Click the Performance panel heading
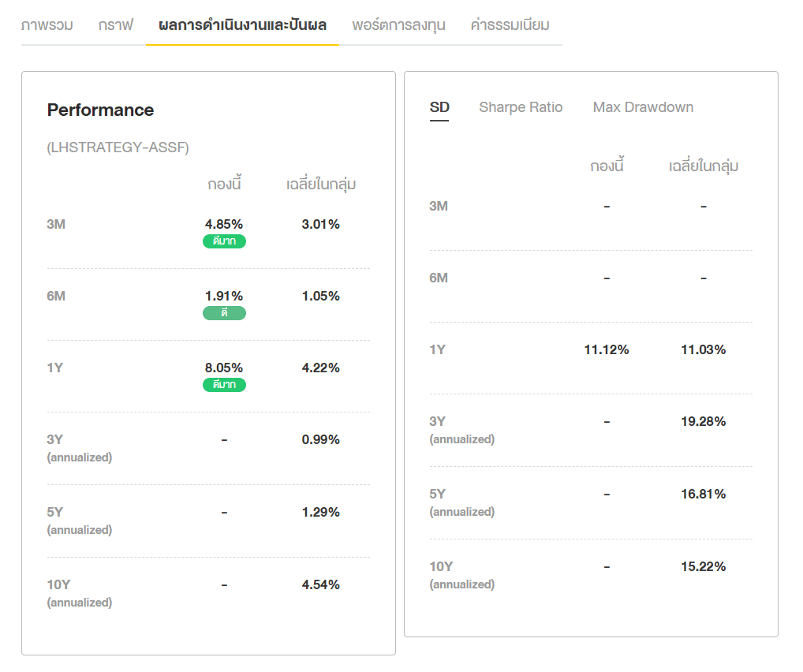The width and height of the screenshot is (803, 672). point(100,110)
